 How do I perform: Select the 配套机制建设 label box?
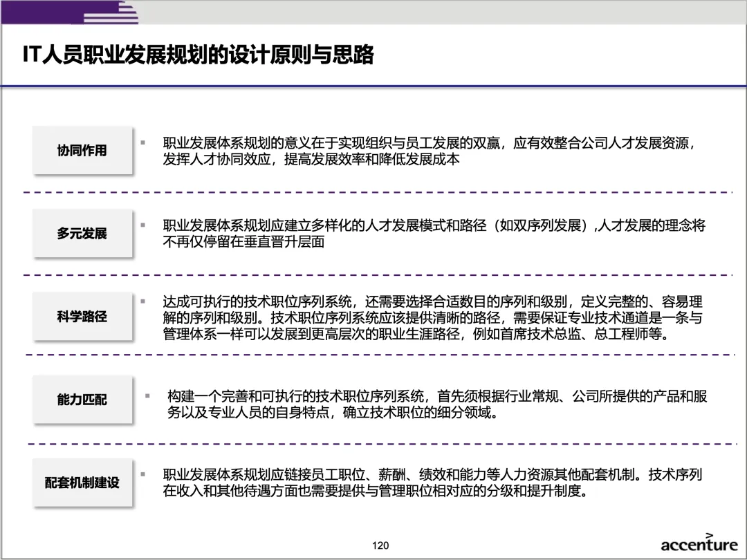(82, 483)
